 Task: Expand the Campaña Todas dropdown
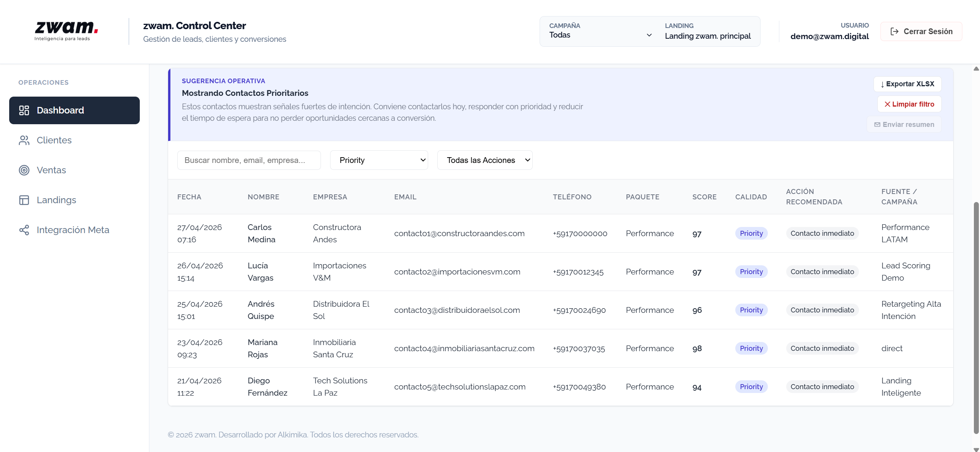tap(600, 35)
